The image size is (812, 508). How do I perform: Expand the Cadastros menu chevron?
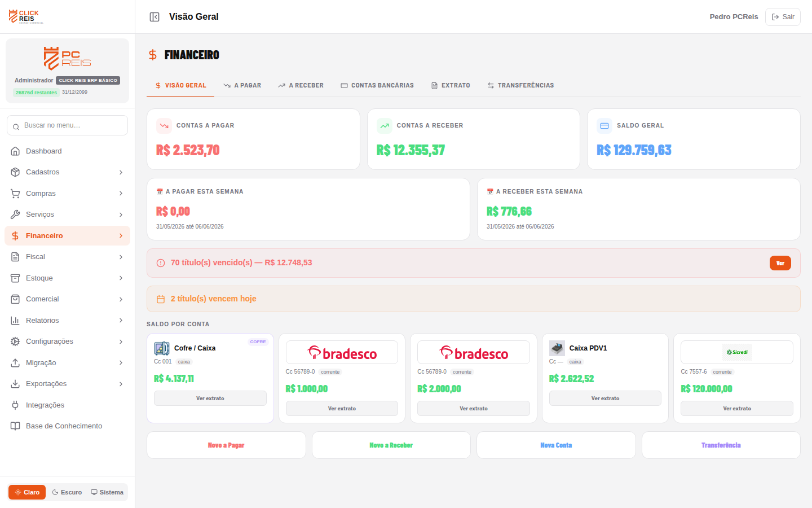[121, 172]
